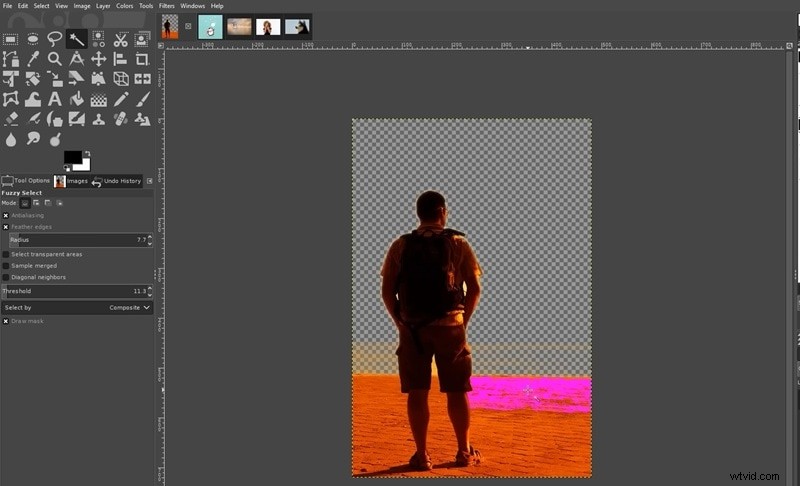800x486 pixels.
Task: Select the Paths tool
Action: pos(11,59)
